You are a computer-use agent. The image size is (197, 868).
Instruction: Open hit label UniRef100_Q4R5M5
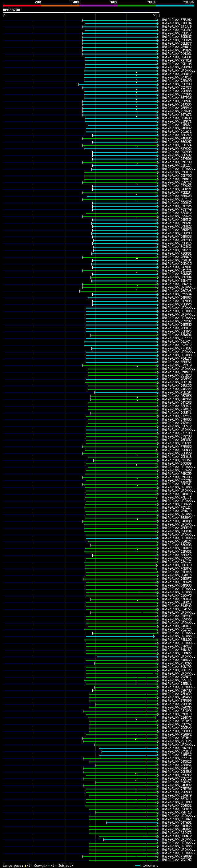coord(176,325)
